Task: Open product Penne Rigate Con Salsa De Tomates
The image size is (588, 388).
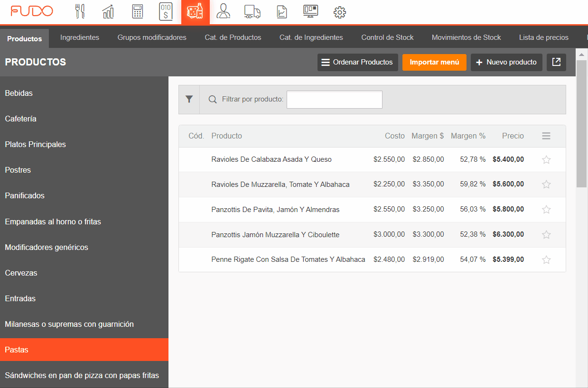Action: [288, 259]
